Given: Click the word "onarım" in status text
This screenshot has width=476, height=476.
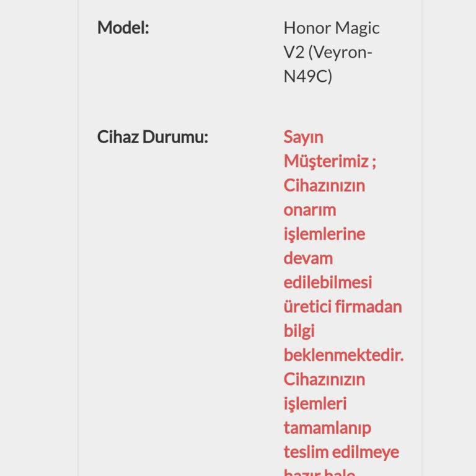Looking at the screenshot, I should tap(309, 209).
